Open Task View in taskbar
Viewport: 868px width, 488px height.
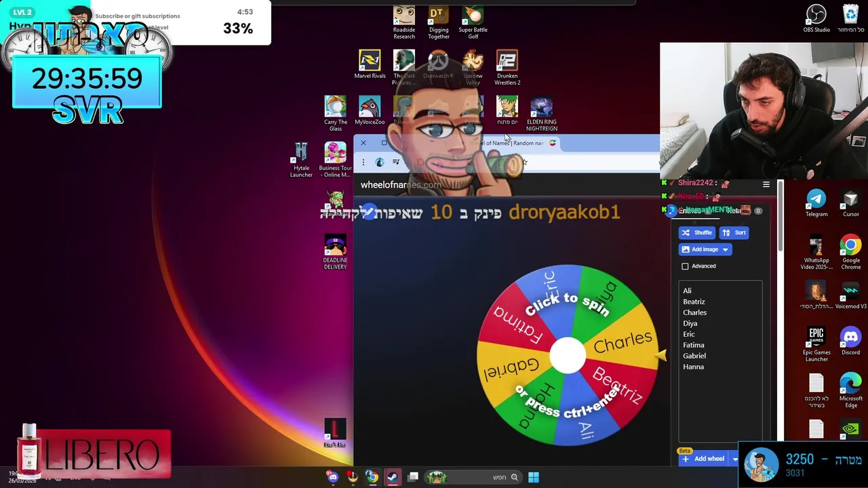point(413,477)
